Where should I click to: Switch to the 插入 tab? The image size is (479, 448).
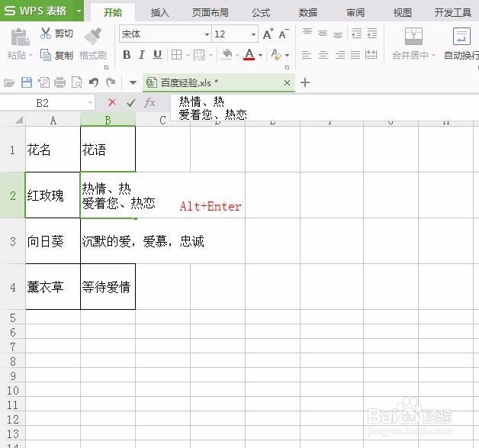point(159,12)
